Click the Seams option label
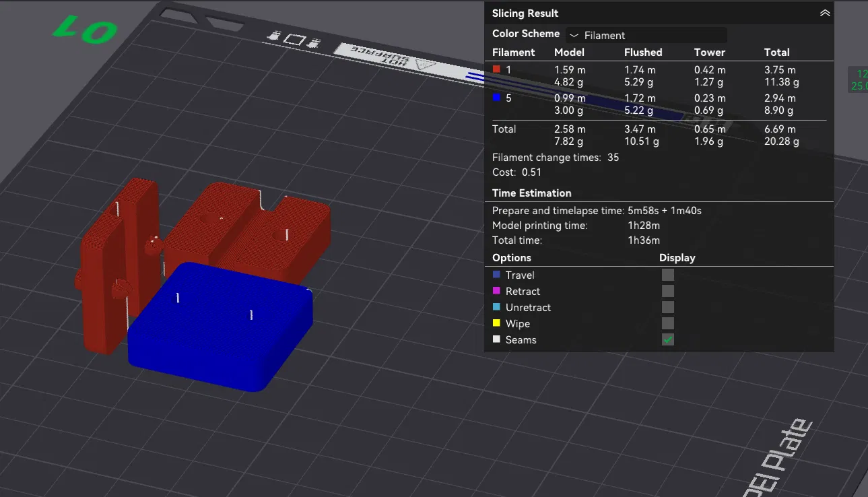 [521, 339]
